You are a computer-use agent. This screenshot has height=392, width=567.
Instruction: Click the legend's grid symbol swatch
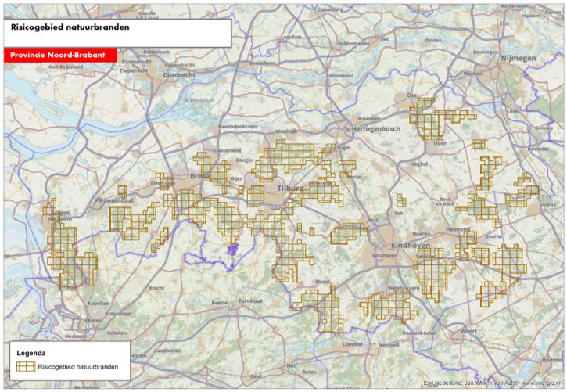[25, 365]
